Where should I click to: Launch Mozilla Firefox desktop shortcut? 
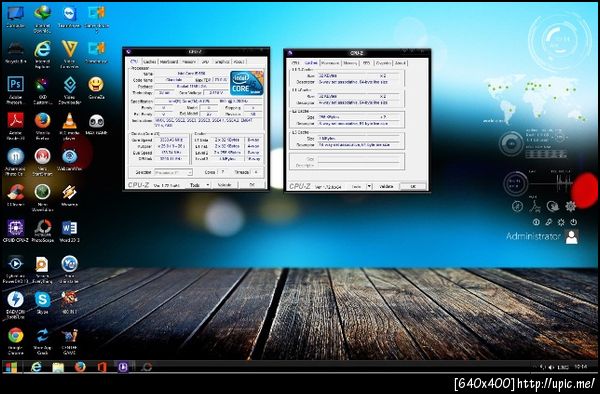click(x=42, y=126)
